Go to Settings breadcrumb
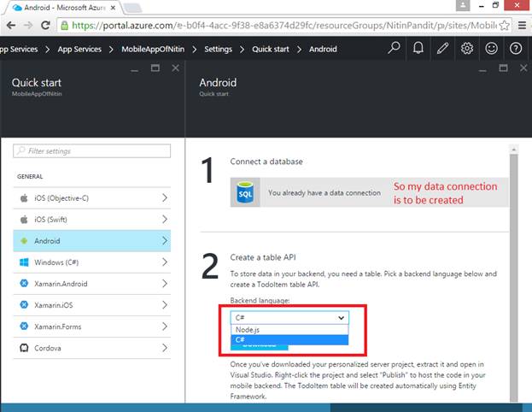The height and width of the screenshot is (412, 532). tap(218, 49)
